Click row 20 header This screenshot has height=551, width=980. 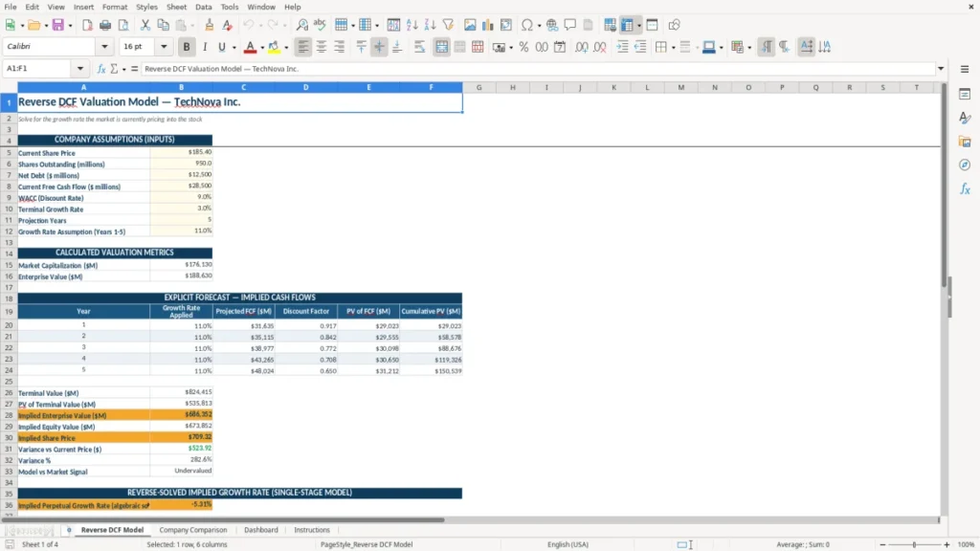(9, 325)
